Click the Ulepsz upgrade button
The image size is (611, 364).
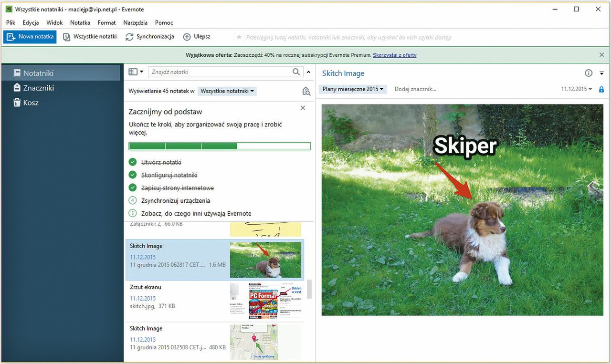click(x=197, y=37)
